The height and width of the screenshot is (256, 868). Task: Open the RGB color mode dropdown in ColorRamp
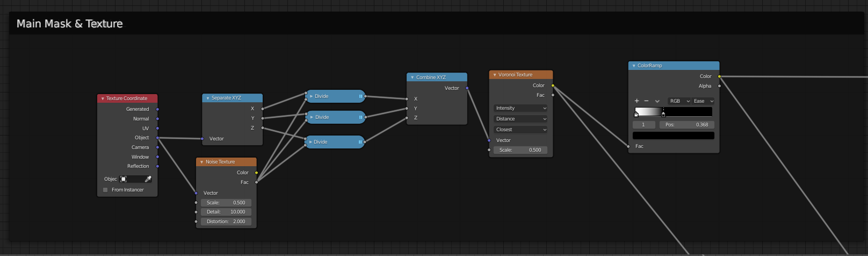tap(679, 101)
